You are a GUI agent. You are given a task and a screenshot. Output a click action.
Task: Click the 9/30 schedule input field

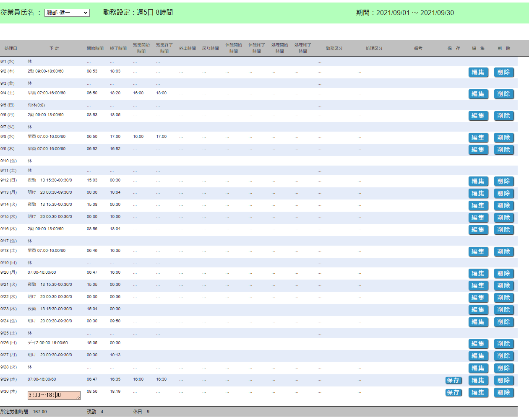point(54,395)
